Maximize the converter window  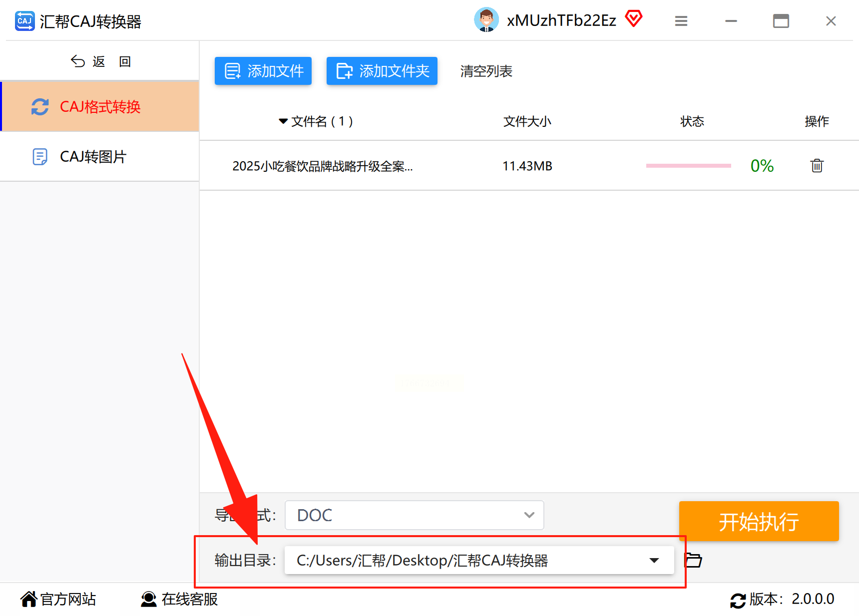point(781,21)
